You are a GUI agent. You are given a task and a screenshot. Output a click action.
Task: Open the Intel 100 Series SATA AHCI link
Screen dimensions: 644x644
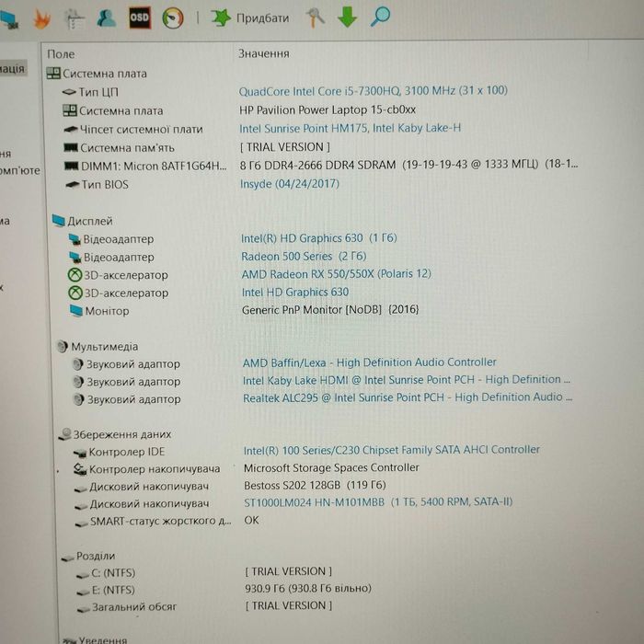391,450
